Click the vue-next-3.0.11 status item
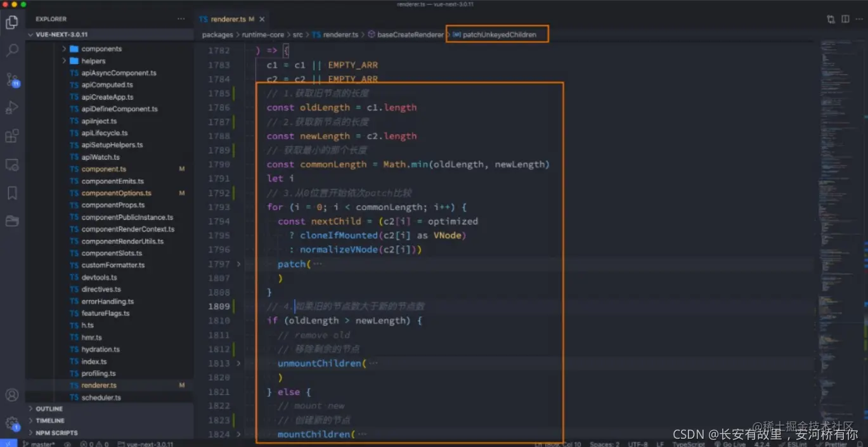Viewport: 868px width, 447px height. coord(145,444)
